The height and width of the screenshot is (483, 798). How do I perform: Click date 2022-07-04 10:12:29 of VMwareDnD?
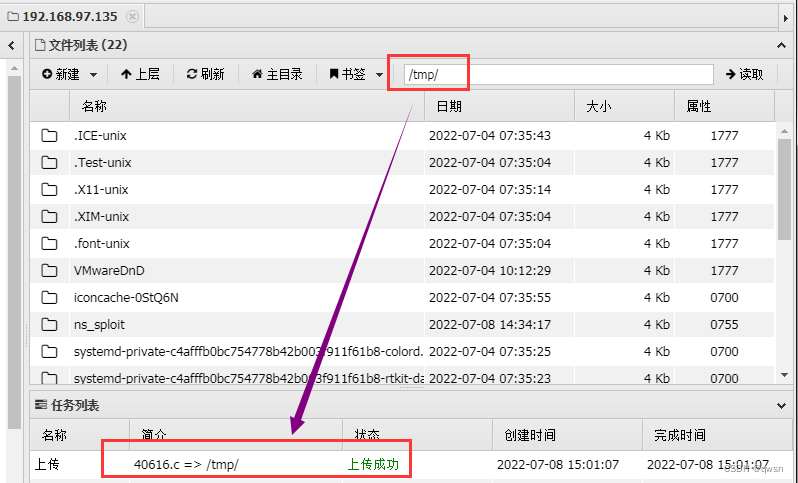pos(490,271)
